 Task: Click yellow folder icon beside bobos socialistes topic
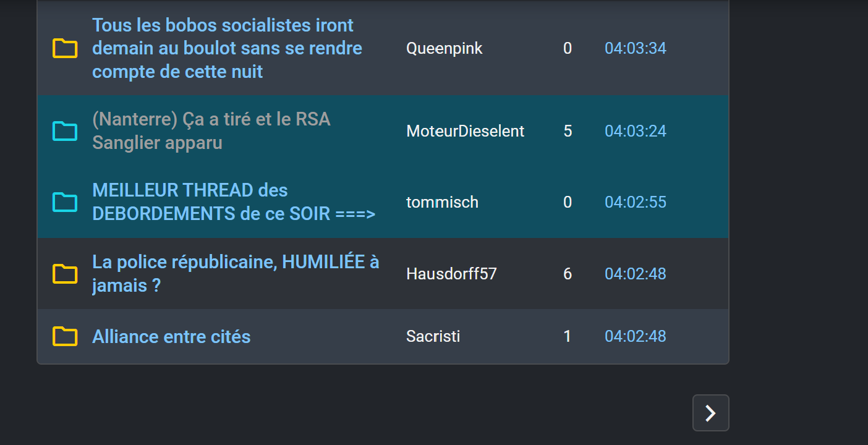65,48
